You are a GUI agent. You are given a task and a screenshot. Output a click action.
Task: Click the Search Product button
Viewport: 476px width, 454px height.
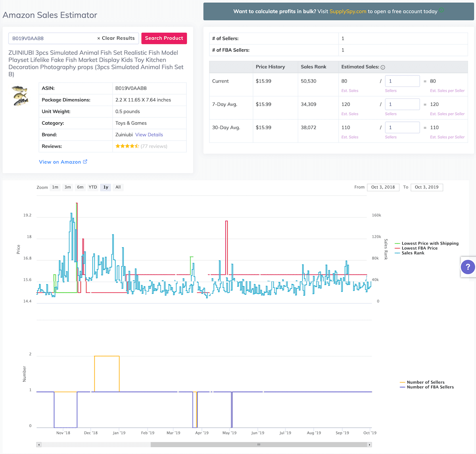tap(164, 38)
